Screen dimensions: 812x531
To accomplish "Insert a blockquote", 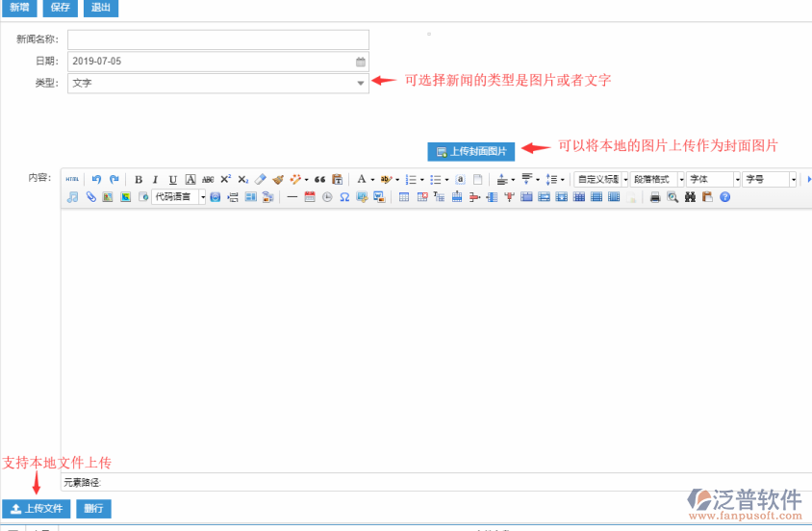I will (319, 179).
